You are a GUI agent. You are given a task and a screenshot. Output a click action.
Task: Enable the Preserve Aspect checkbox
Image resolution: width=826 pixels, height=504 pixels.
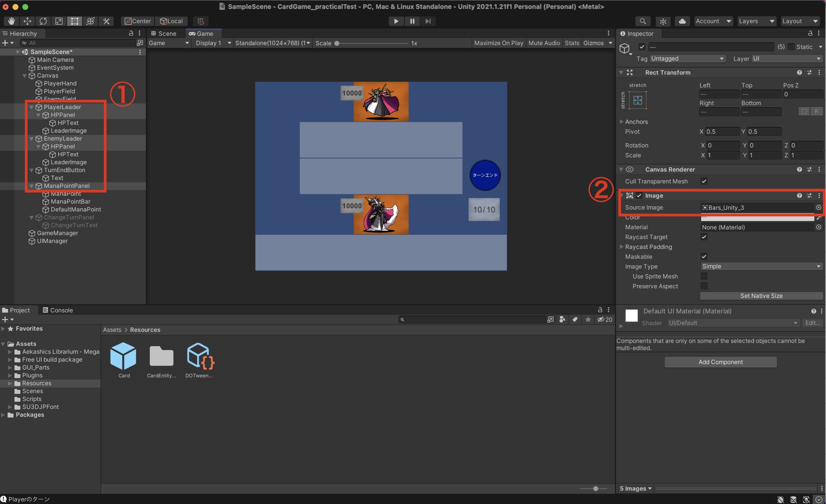pyautogui.click(x=704, y=286)
